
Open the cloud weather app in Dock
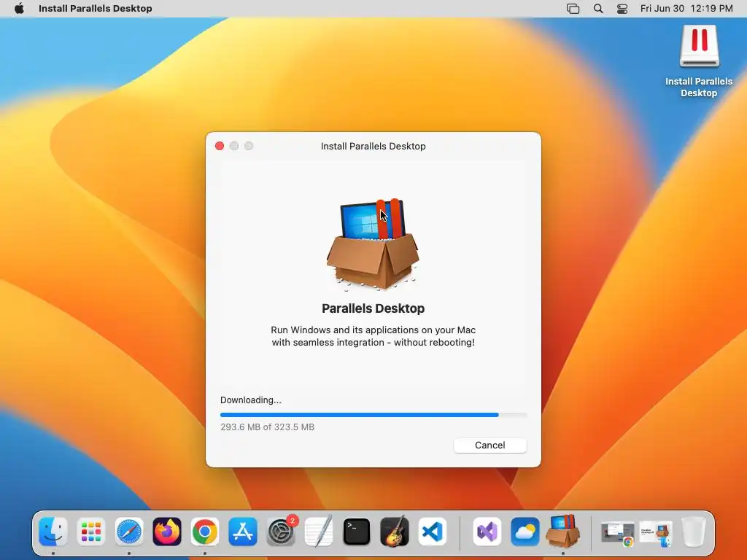pos(525,532)
